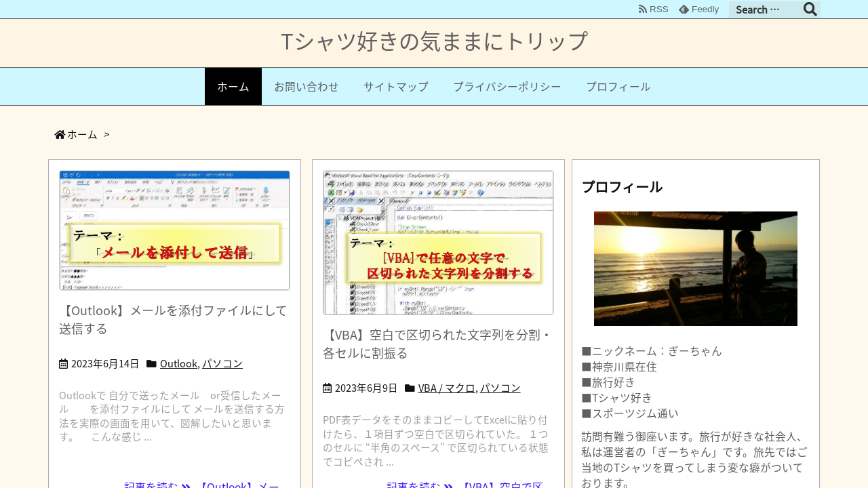Click パソコン category under VBA article
The width and height of the screenshot is (868, 488).
tap(500, 388)
